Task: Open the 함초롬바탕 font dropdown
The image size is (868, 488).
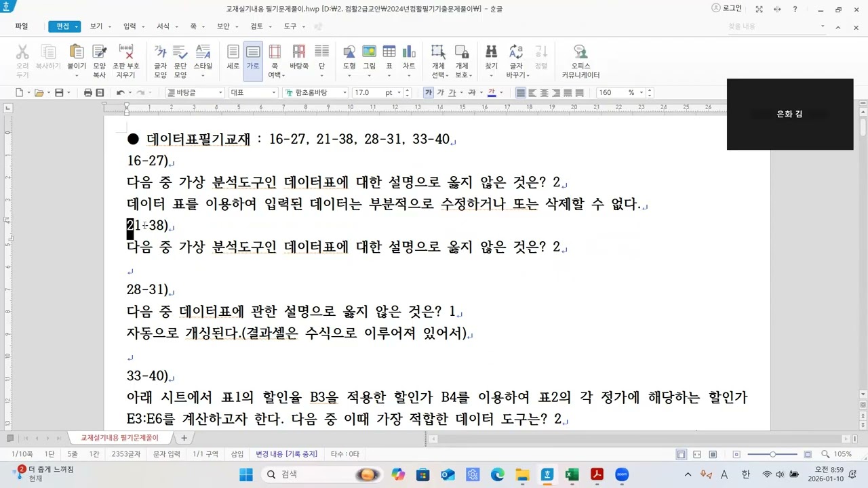Action: (x=344, y=93)
